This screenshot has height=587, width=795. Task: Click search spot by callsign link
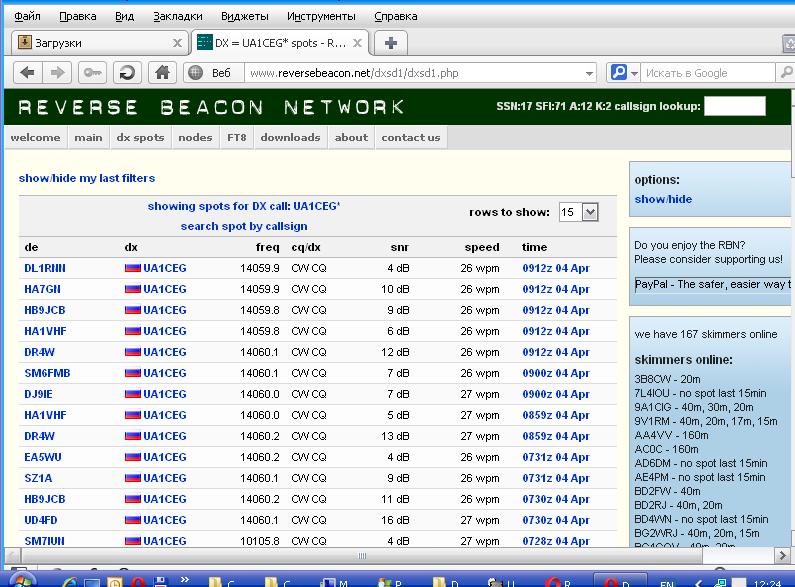click(244, 226)
